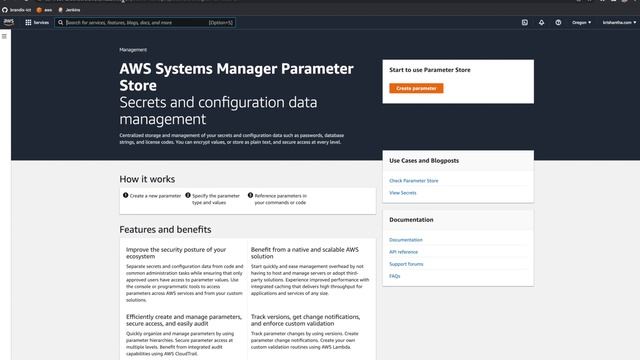Click 'Use Cases and Blogposts' panel title
640x360 pixels.
point(424,160)
